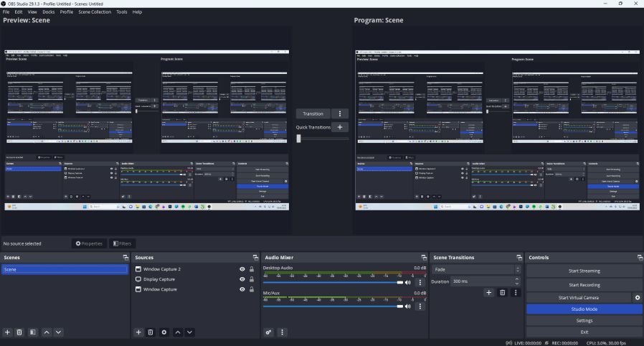Screen dimensions: 644x346
Task: Increase the transition duration with the stepper
Action: [516, 279]
